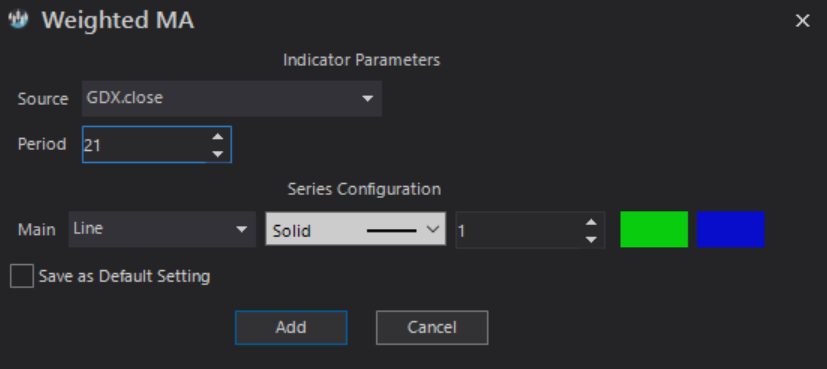Decrease line width with down arrow
Viewport: 827px width, 369px height.
pyautogui.click(x=591, y=239)
